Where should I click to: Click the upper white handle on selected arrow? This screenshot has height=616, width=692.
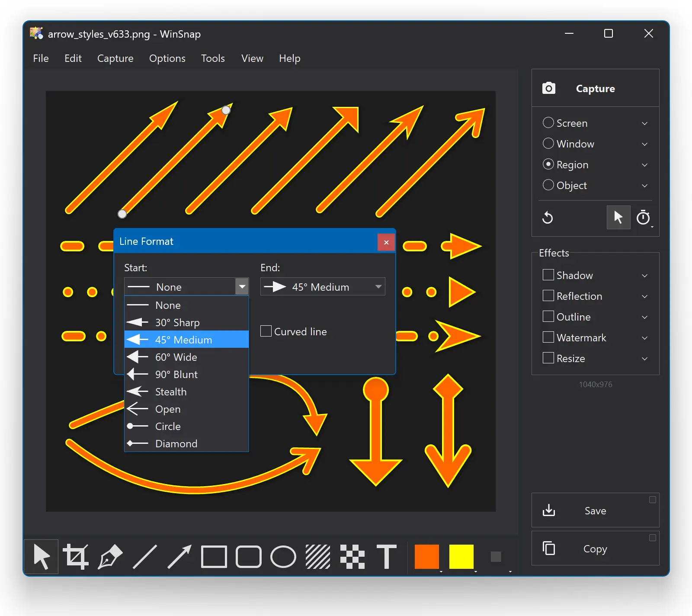click(226, 110)
